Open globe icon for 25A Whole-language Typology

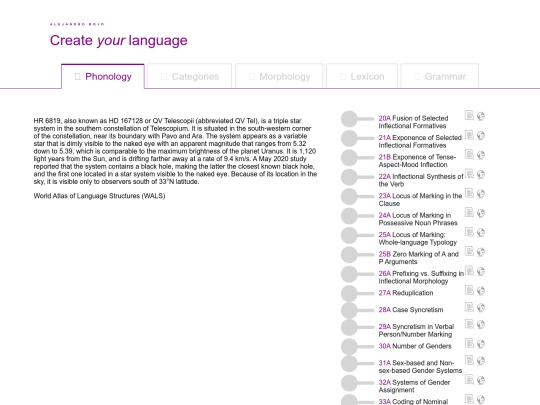(x=481, y=233)
